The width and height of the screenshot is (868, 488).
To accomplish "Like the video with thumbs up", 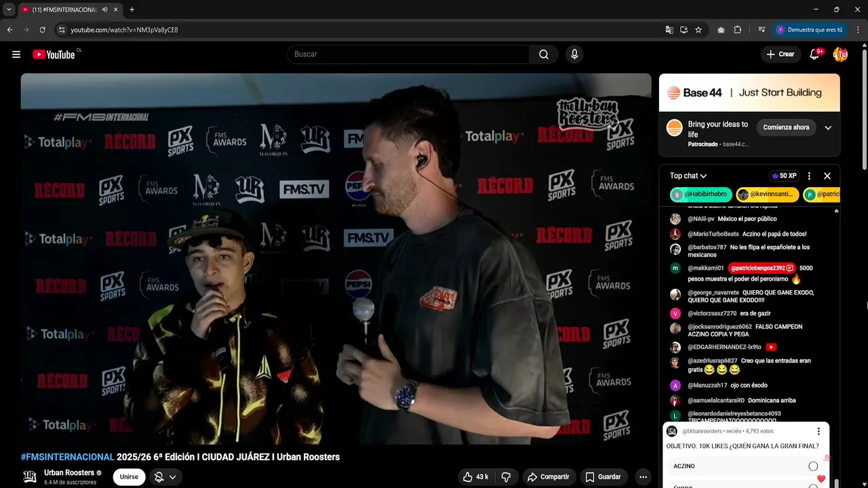I will [475, 477].
